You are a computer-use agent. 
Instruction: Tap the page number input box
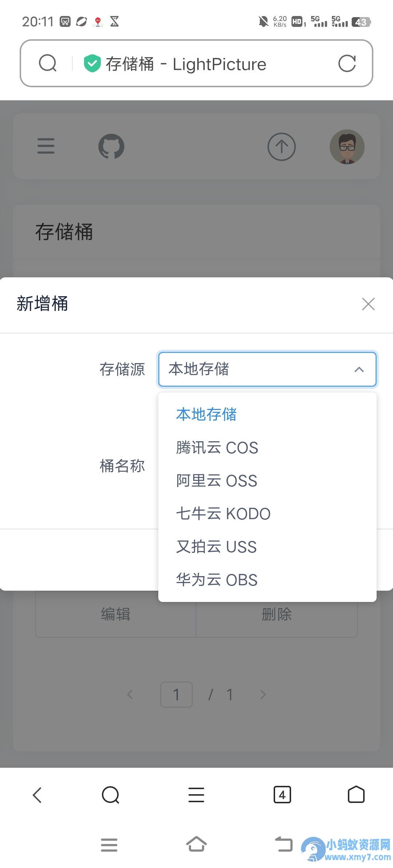point(176,695)
